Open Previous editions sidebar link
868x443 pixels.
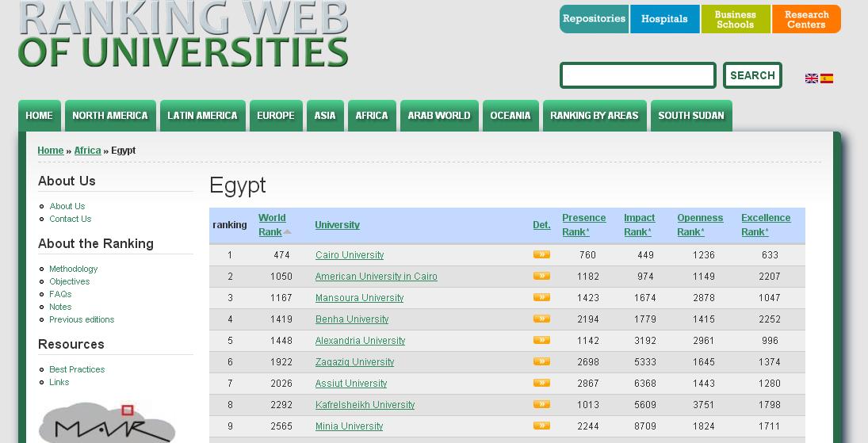[82, 319]
